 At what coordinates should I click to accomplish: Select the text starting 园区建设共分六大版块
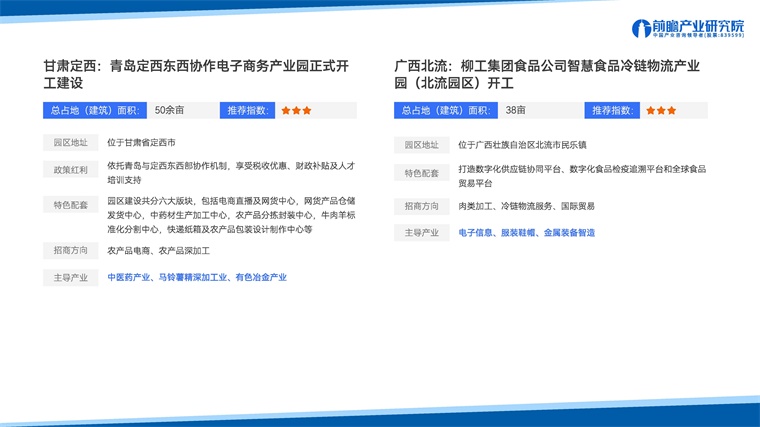(231, 215)
